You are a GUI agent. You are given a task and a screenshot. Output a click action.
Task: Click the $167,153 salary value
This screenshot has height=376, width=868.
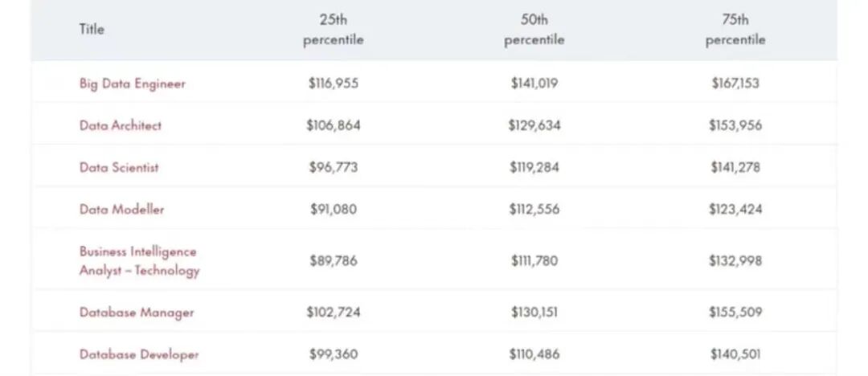735,84
